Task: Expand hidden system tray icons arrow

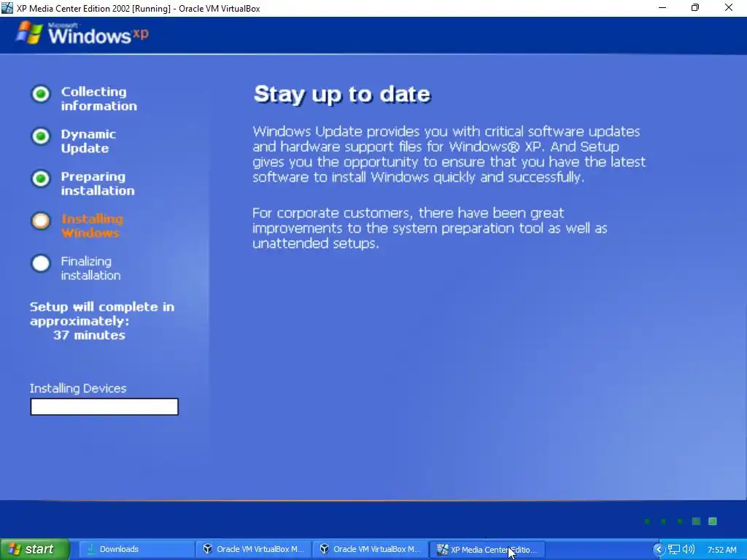Action: (x=659, y=550)
